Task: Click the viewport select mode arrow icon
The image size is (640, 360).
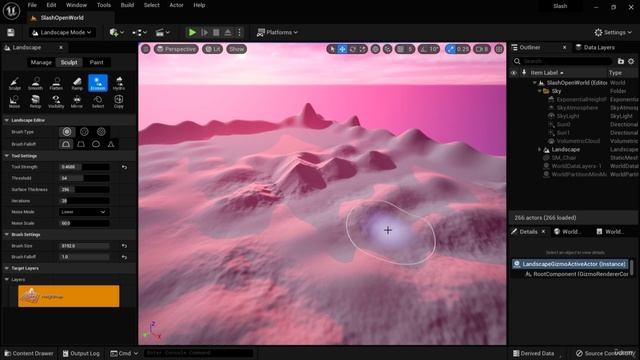Action: coord(332,49)
